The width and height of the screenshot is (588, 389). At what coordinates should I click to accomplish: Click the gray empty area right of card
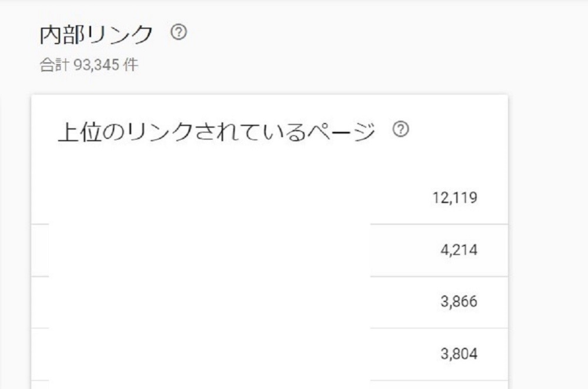(x=547, y=235)
